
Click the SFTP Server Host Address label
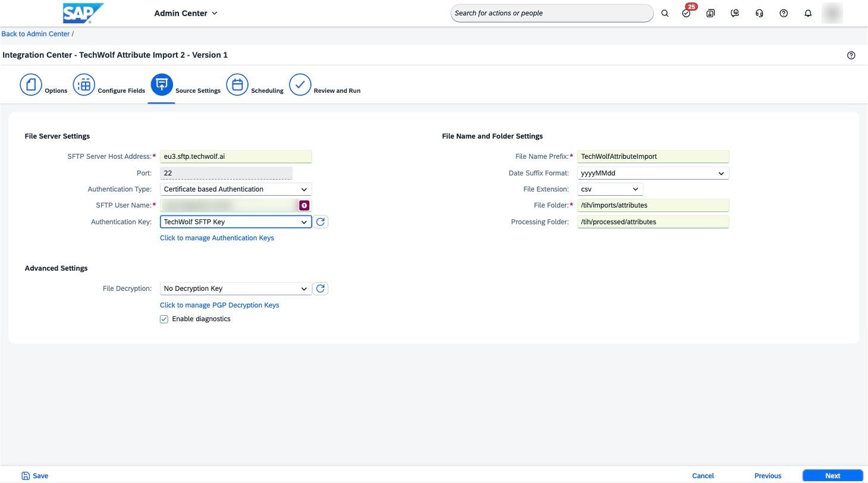109,156
